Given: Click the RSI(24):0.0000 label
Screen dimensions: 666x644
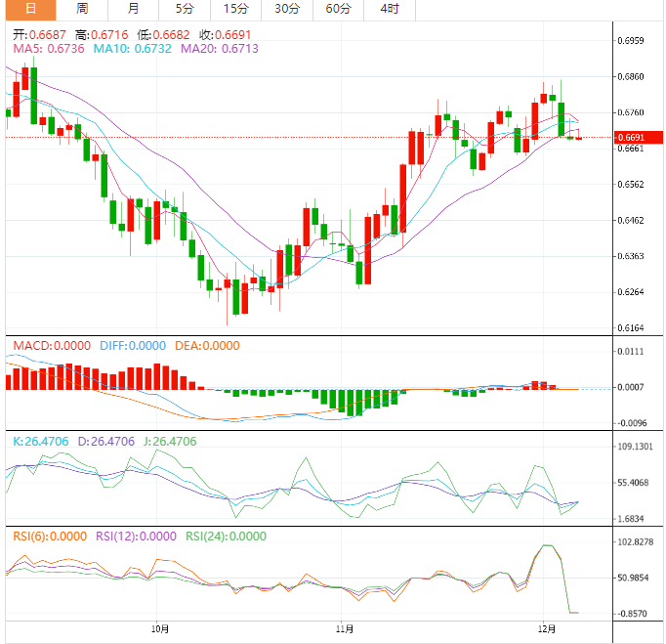Looking at the screenshot, I should [x=226, y=537].
